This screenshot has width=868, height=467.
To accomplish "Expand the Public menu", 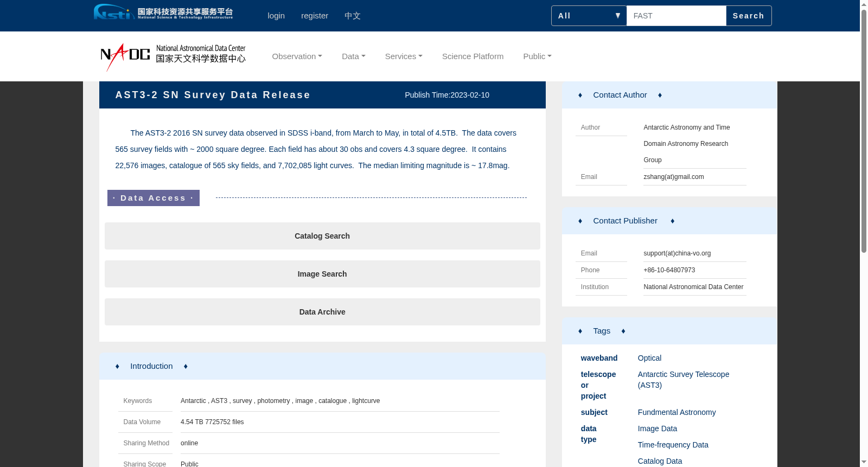I will tap(537, 56).
